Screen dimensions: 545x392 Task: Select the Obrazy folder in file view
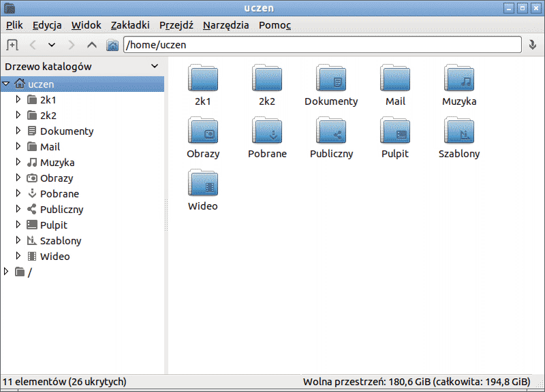tap(202, 131)
